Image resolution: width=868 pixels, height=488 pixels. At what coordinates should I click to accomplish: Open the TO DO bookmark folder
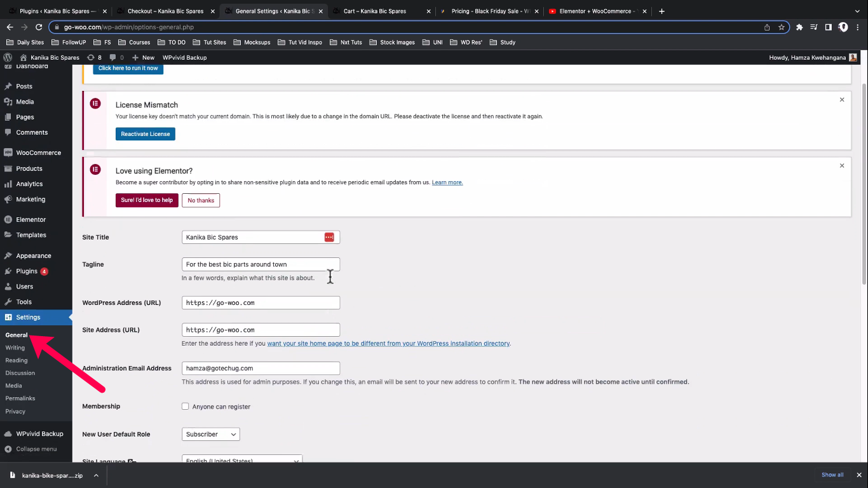click(x=172, y=43)
